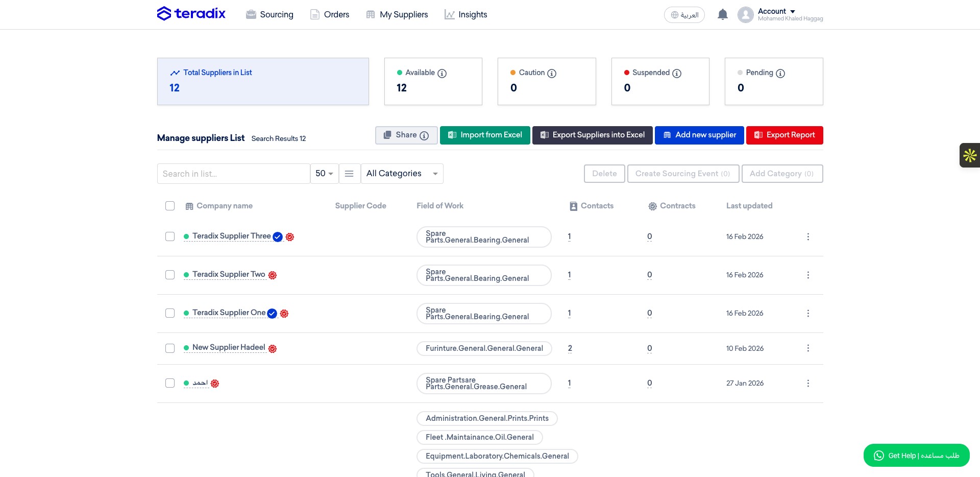The width and height of the screenshot is (980, 477).
Task: Open the Teradix Supplier One link
Action: 229,313
